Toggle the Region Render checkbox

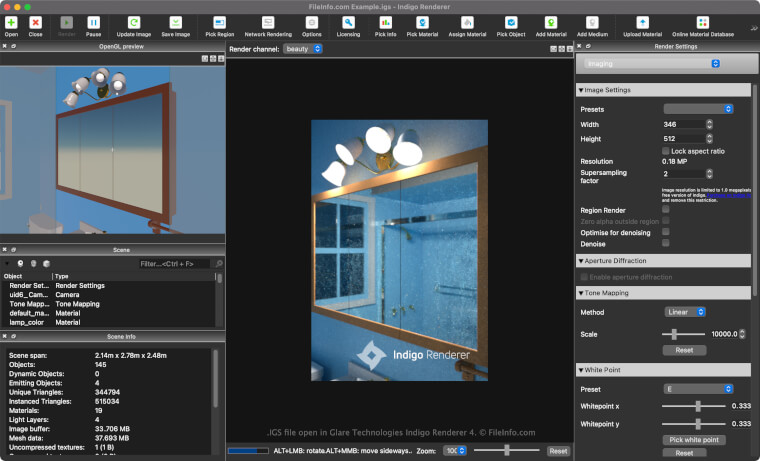click(x=666, y=210)
